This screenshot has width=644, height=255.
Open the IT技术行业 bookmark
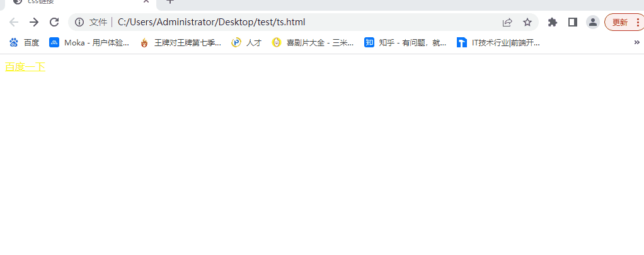click(x=498, y=42)
